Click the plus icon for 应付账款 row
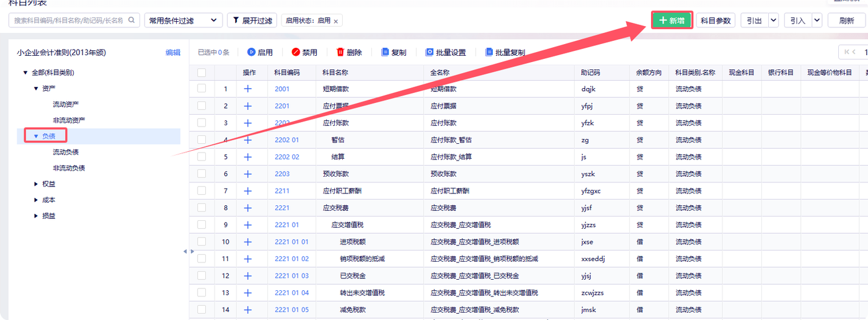The width and height of the screenshot is (868, 320). tap(248, 123)
